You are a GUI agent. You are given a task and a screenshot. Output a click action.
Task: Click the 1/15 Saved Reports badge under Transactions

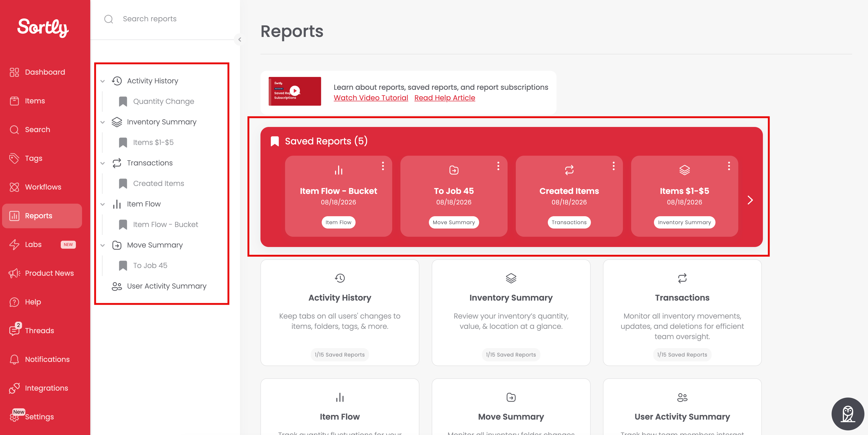coord(682,355)
